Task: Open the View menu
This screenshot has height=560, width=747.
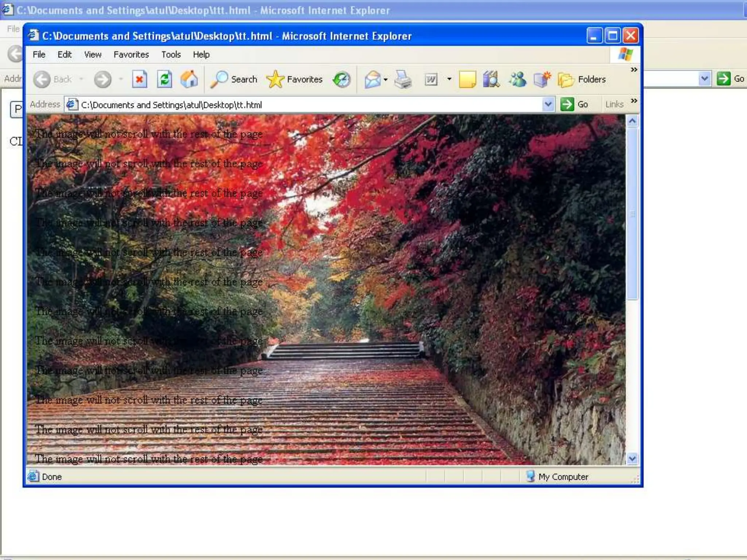Action: pos(93,55)
